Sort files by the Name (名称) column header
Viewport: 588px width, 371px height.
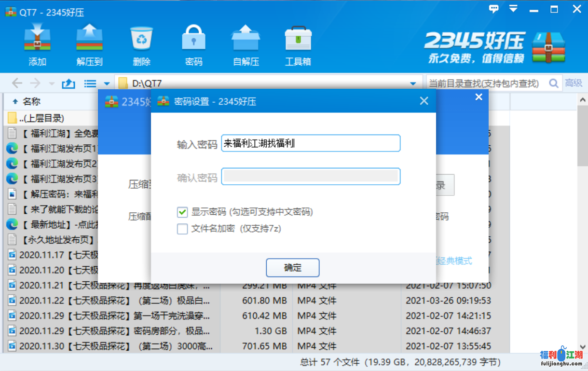32,101
